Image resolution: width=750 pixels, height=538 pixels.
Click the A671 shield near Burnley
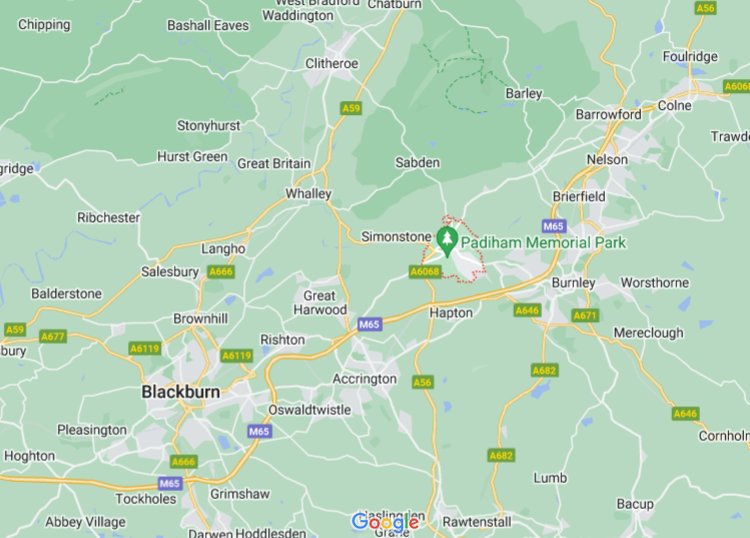click(x=585, y=315)
